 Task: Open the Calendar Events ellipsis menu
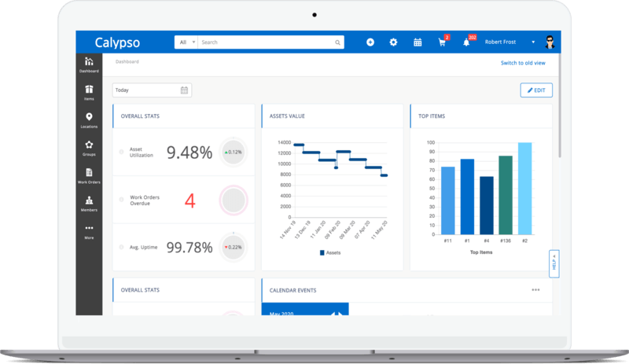535,290
